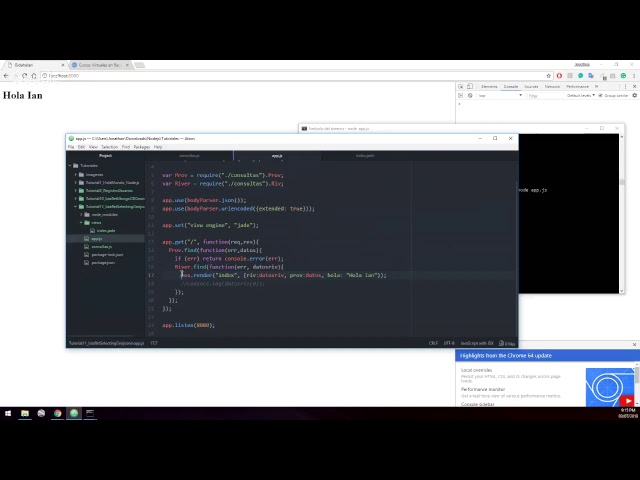Show more DevTools tabs chevron

[x=596, y=87]
